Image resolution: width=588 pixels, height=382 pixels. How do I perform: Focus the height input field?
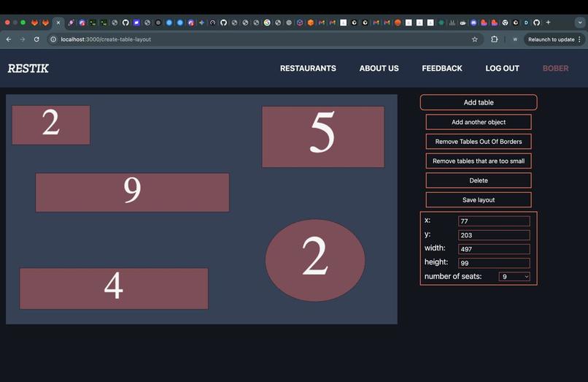494,263
